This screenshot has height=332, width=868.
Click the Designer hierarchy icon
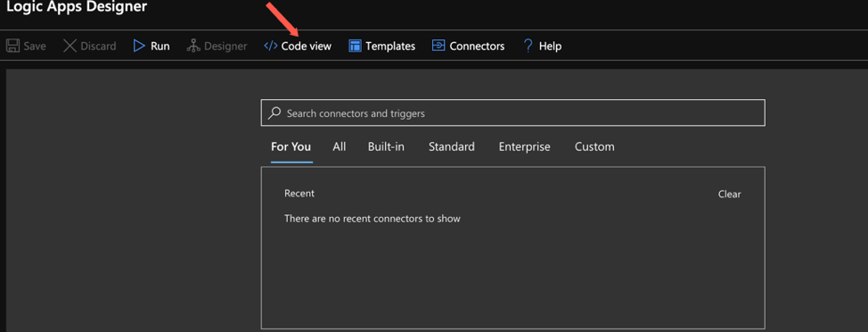pyautogui.click(x=193, y=46)
